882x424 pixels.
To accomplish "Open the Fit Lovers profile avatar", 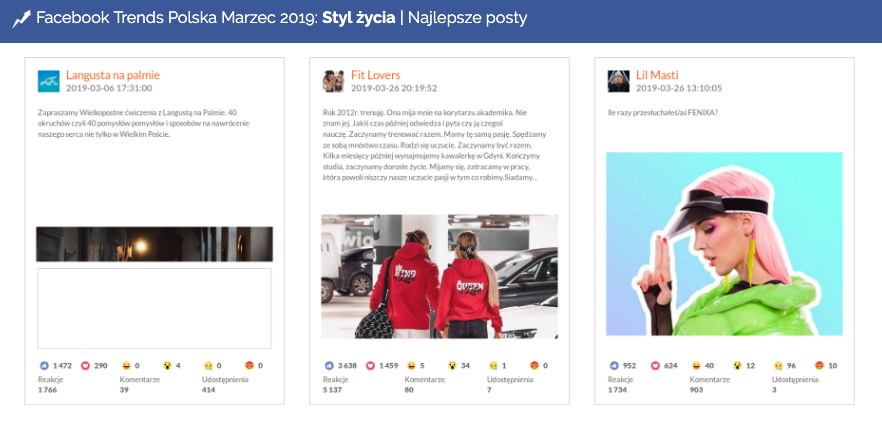I will click(334, 81).
